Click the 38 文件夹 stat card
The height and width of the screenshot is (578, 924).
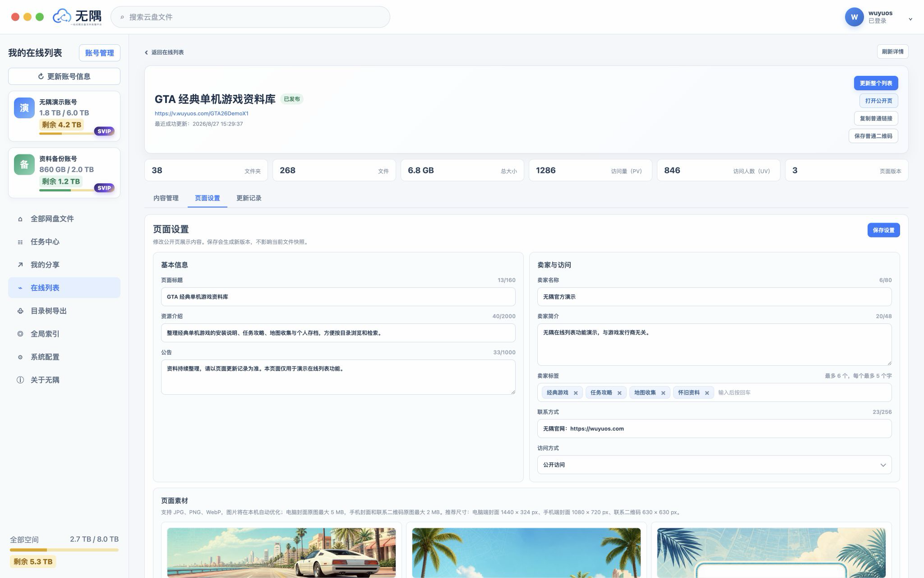click(206, 170)
